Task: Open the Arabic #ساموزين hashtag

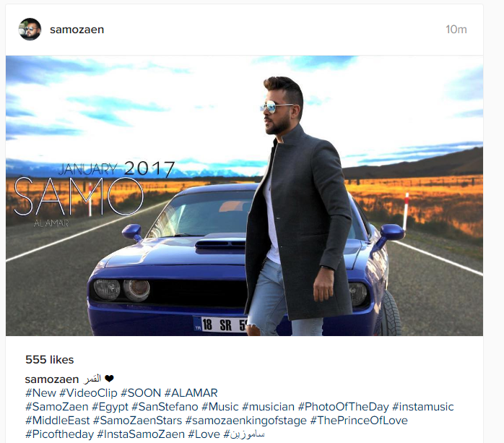Action: 244,434
